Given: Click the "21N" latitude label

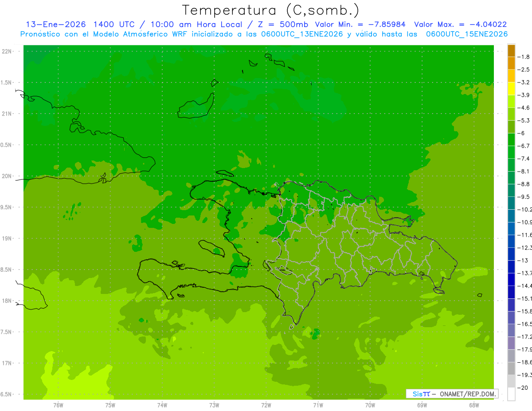Looking at the screenshot, I should point(7,114).
